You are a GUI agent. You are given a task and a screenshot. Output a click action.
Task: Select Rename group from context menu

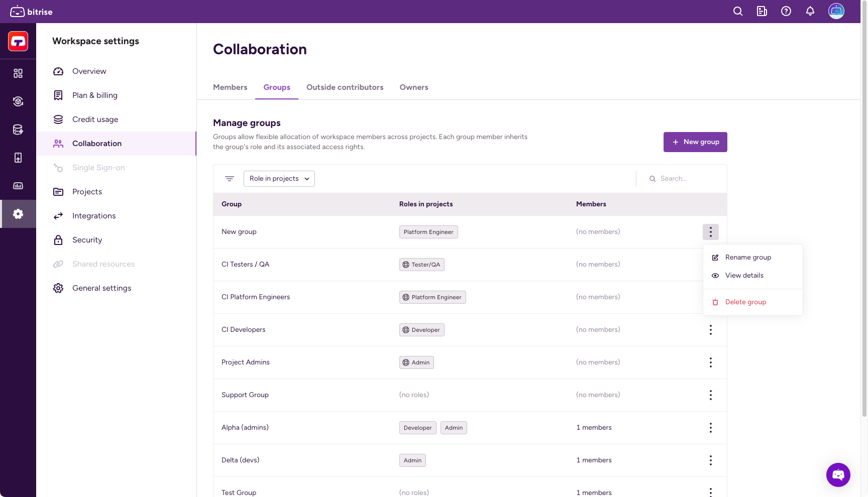tap(747, 258)
